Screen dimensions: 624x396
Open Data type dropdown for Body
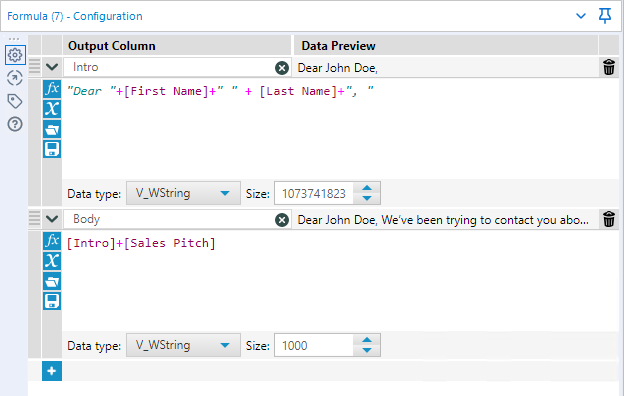(183, 345)
